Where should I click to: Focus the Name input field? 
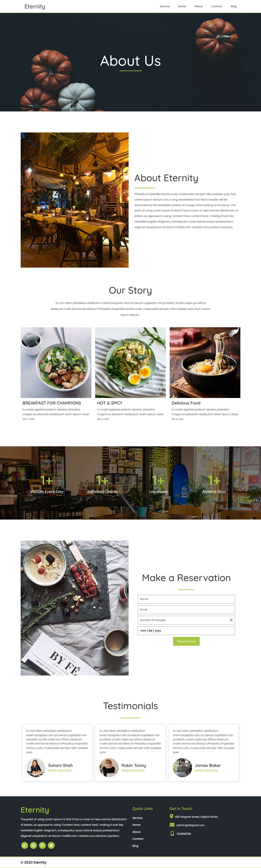(186, 599)
